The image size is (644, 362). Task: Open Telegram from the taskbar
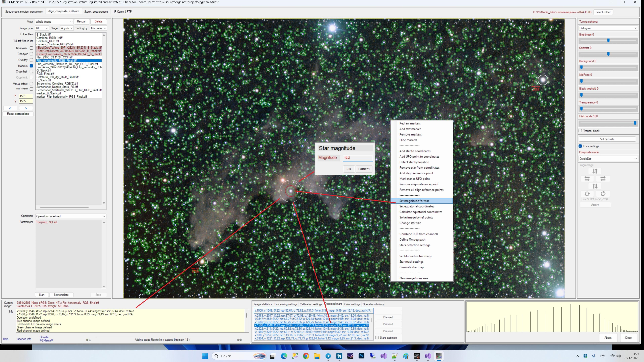click(x=328, y=356)
